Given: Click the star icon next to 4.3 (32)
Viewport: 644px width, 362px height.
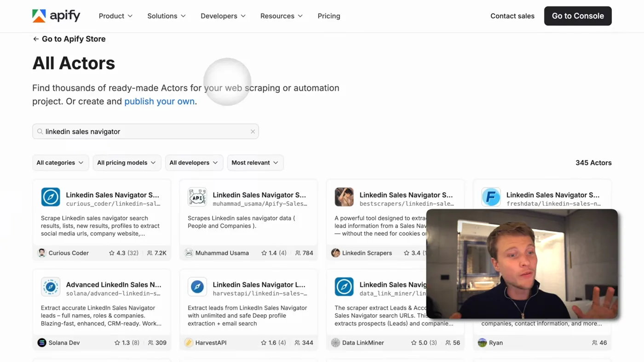Looking at the screenshot, I should (112, 253).
